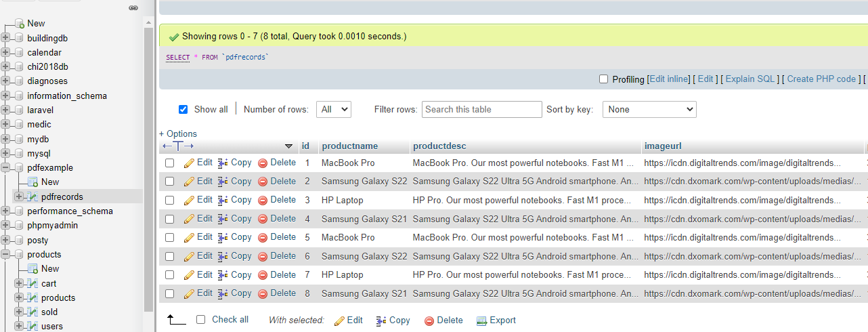This screenshot has width=868, height=332.
Task: Click the full texts column toggle arrows icon
Action: 179,146
